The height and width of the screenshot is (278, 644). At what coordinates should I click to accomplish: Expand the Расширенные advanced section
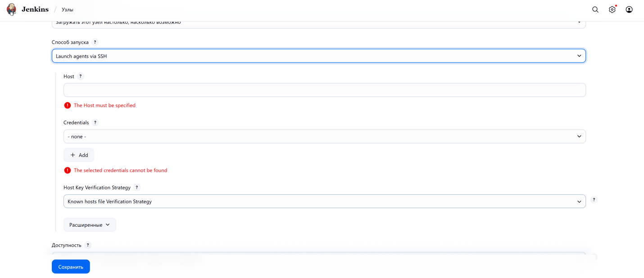[90, 225]
